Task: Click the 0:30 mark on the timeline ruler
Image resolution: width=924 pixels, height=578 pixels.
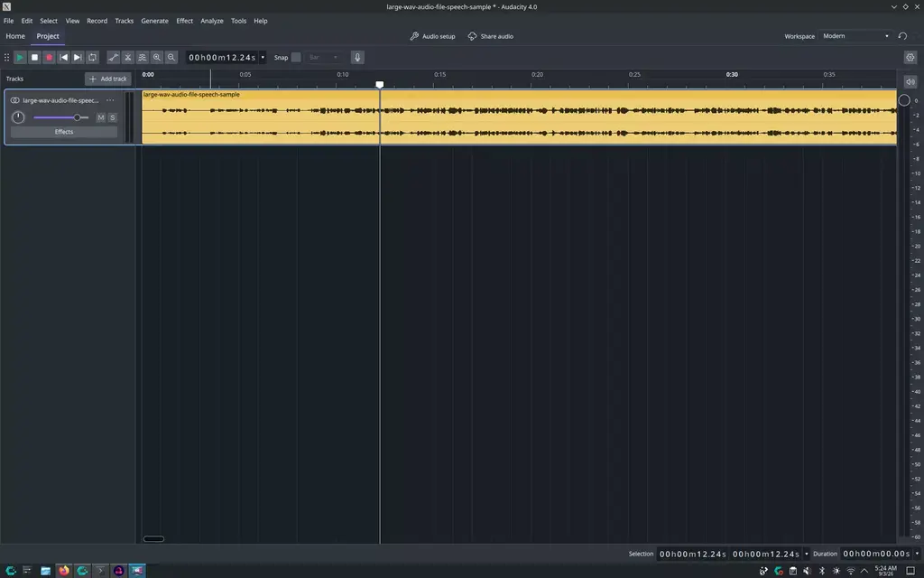Action: [x=732, y=75]
